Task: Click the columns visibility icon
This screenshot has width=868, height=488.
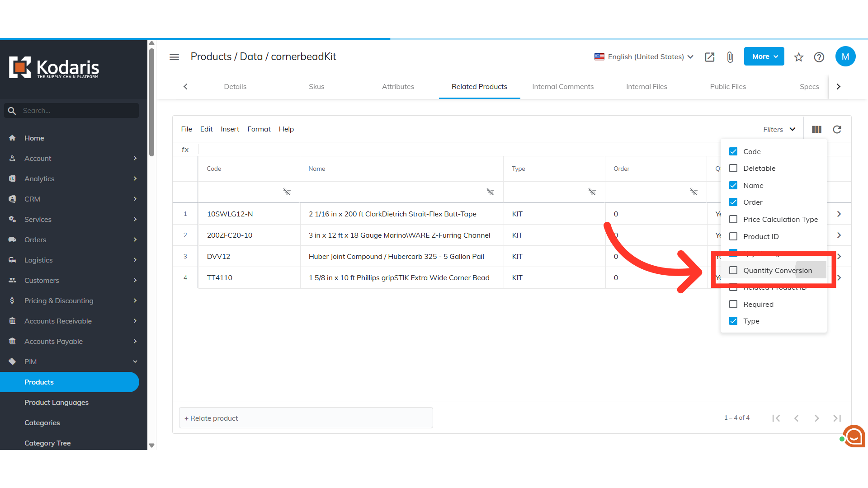Action: pyautogui.click(x=816, y=129)
